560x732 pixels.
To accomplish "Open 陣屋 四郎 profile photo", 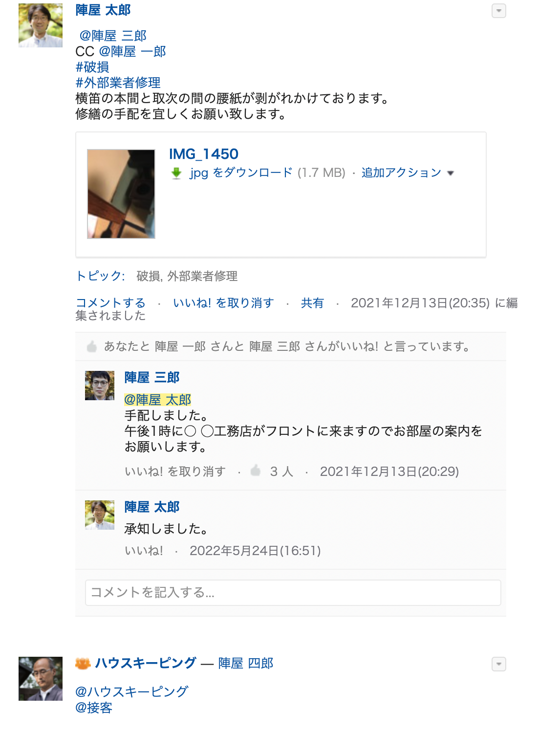I will tap(41, 679).
